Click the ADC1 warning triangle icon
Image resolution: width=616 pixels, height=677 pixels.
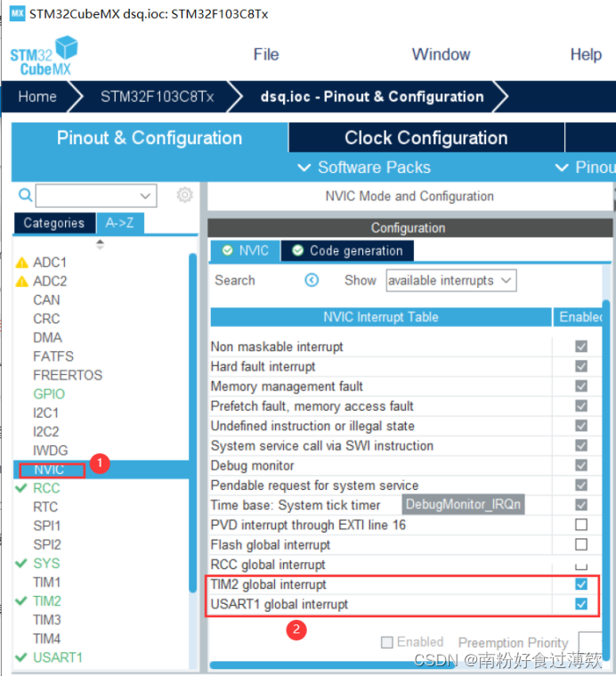click(x=21, y=263)
